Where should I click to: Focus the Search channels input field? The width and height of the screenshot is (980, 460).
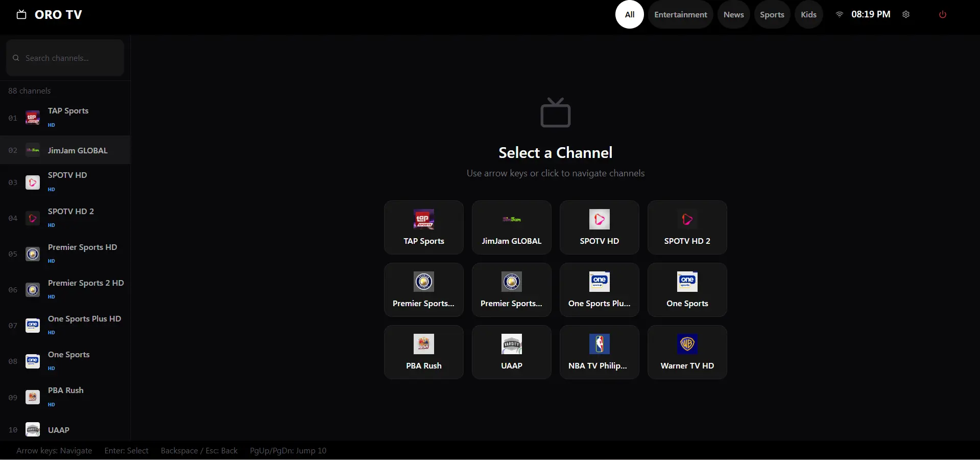[x=65, y=58]
